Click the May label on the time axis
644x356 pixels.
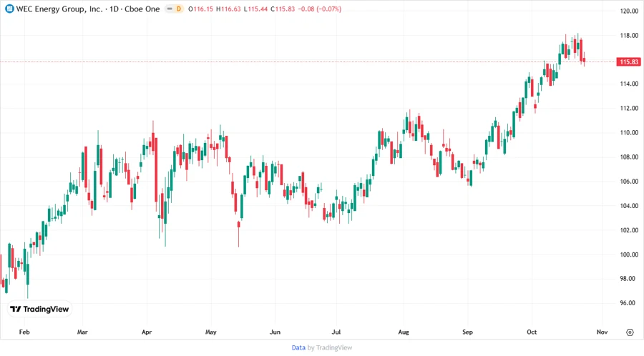[210, 332]
